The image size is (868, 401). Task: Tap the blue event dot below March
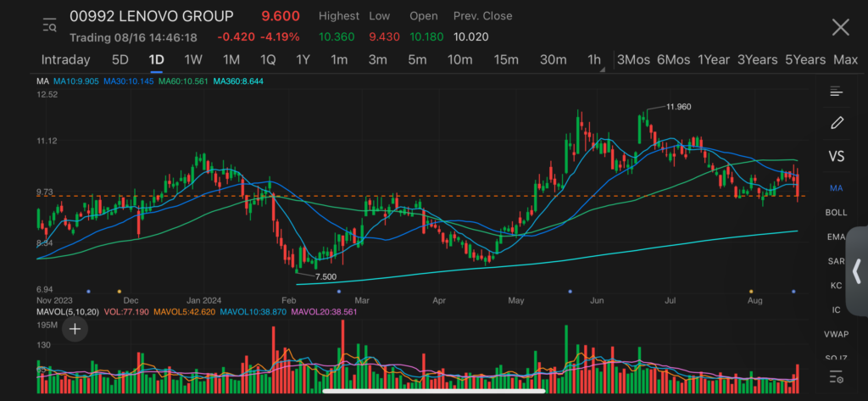click(339, 291)
